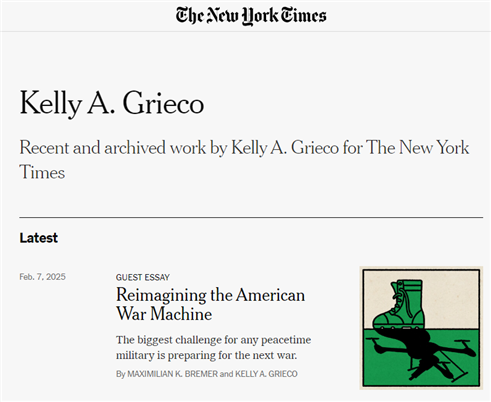This screenshot has height=402, width=491.
Task: Open the boot and drone illustration thumbnail
Action: point(421,328)
